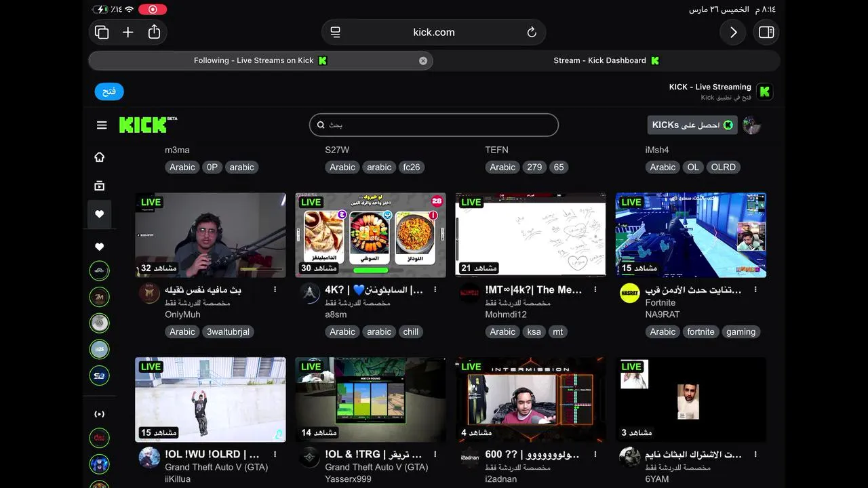Screen dimensions: 868x488
Task: Open Mohmdi12 whiteboard stream thumbnail
Action: [x=530, y=235]
